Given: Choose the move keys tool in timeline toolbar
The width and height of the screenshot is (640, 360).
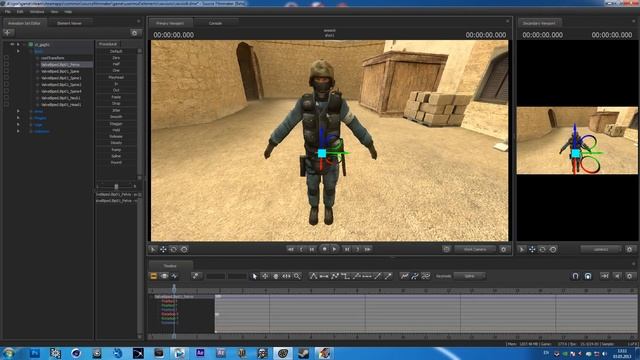Looking at the screenshot, I should click(265, 276).
